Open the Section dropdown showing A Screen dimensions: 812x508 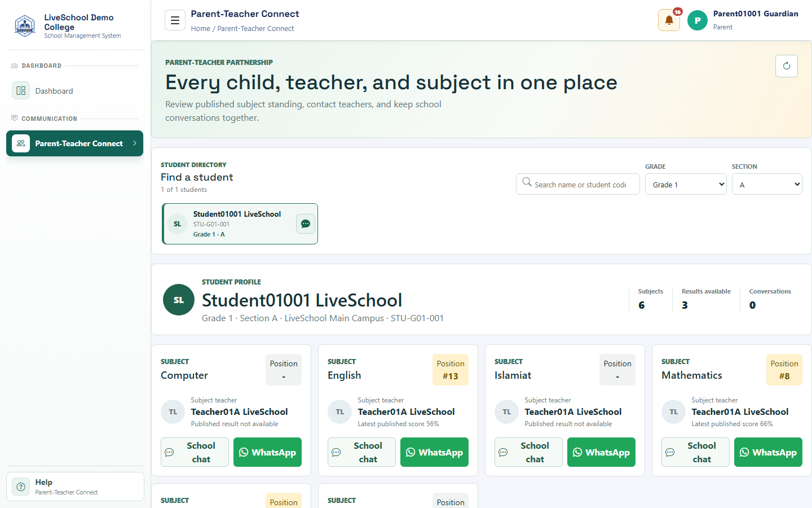coord(767,184)
